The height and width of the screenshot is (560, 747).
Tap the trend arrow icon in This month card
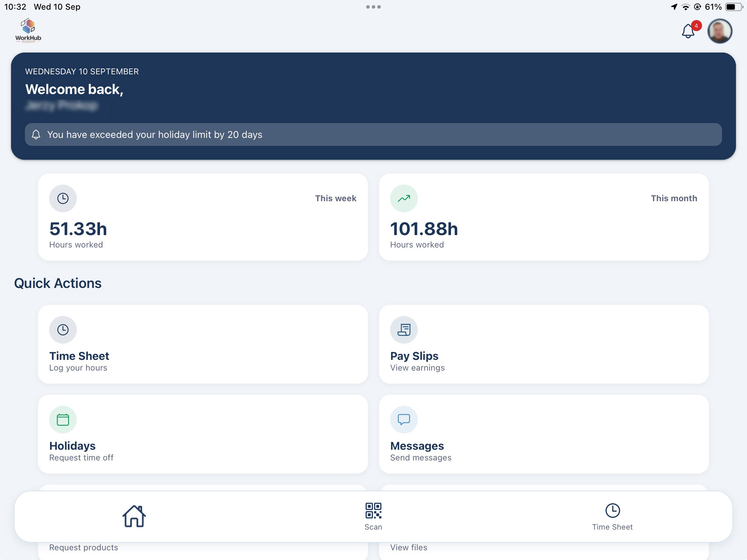[x=404, y=198]
